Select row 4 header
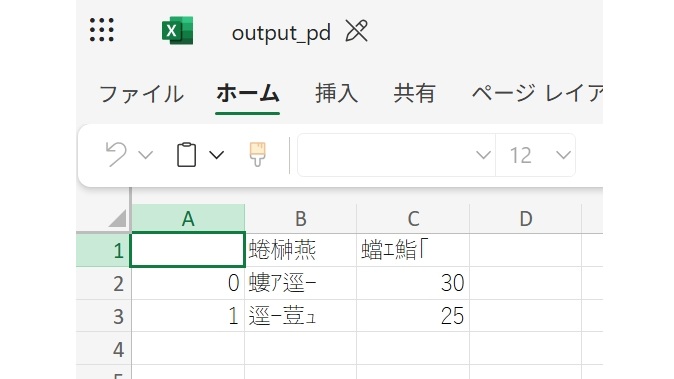Screen dimensions: 674x379 (x=104, y=348)
